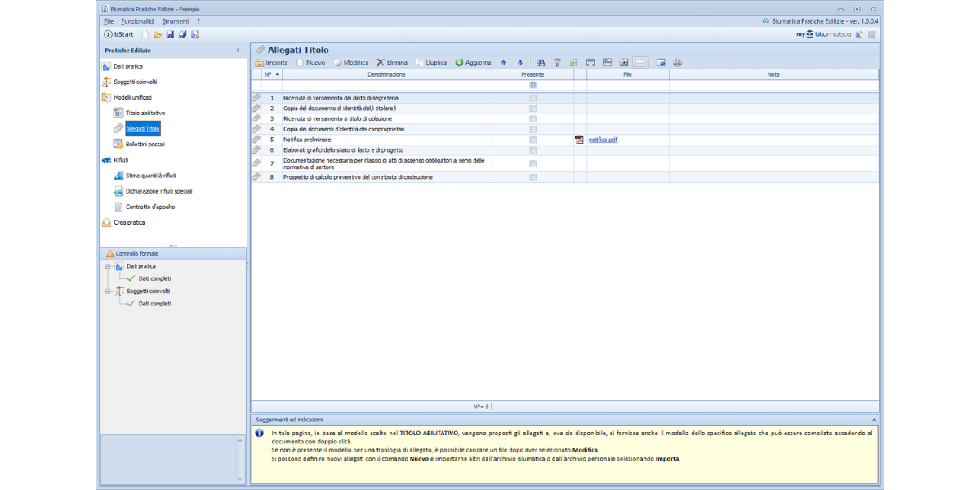Click the Importa toolbar button

click(x=271, y=62)
